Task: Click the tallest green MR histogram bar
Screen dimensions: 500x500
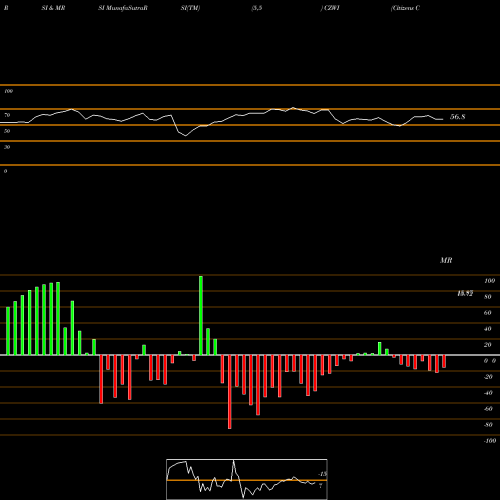Action: coord(201,315)
